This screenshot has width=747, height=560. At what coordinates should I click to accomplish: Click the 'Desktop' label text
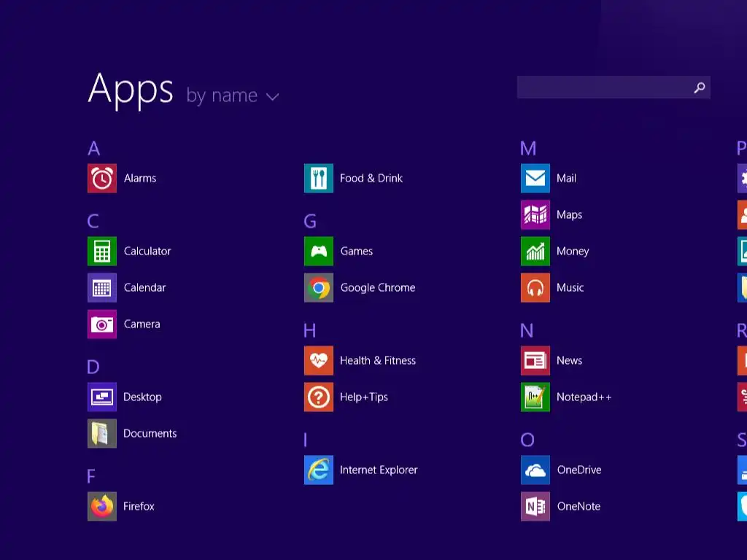pos(142,397)
